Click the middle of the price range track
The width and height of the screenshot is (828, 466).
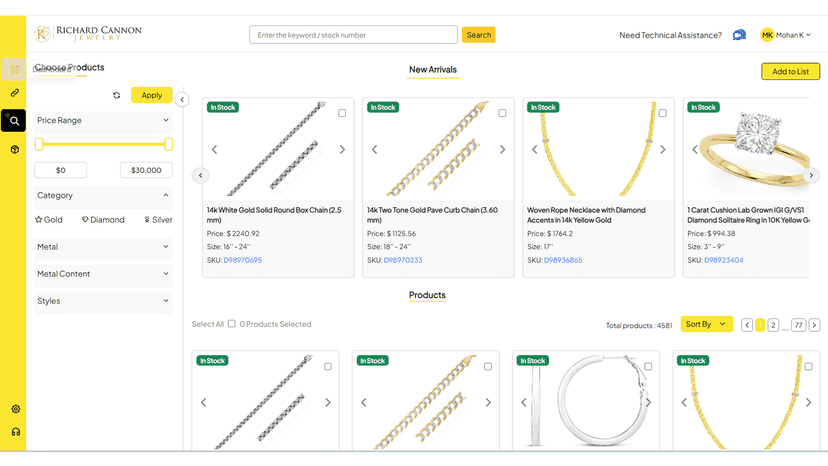pos(104,144)
